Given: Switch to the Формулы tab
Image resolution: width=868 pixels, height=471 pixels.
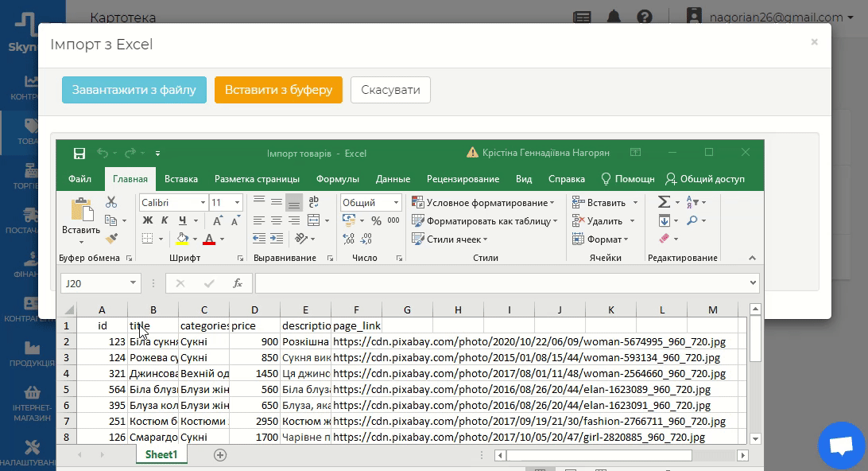Looking at the screenshot, I should point(338,179).
